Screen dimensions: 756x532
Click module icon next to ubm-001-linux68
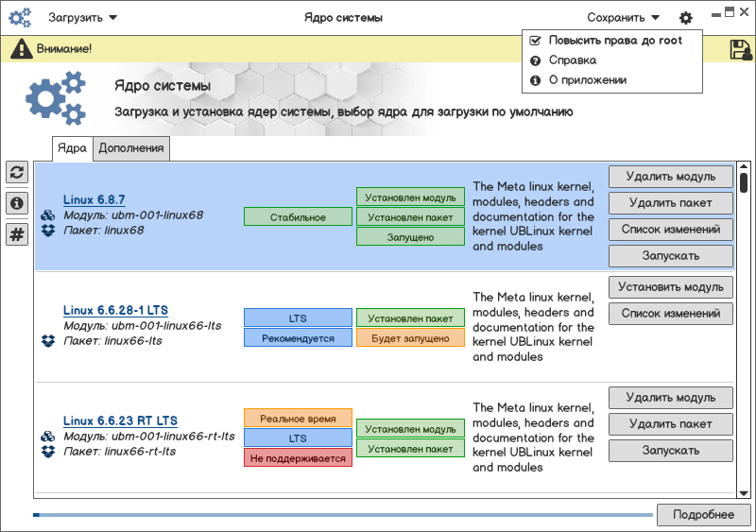tap(48, 215)
